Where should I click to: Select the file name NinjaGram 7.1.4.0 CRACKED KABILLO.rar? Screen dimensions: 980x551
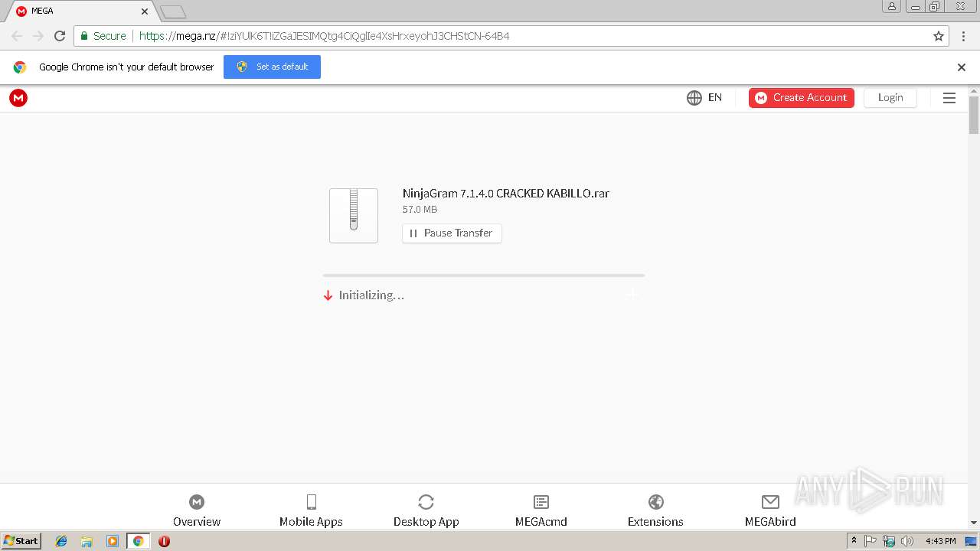pyautogui.click(x=506, y=194)
